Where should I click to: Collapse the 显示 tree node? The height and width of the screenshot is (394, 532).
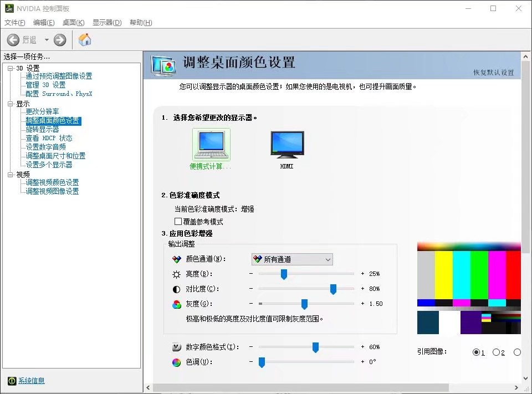(x=11, y=104)
